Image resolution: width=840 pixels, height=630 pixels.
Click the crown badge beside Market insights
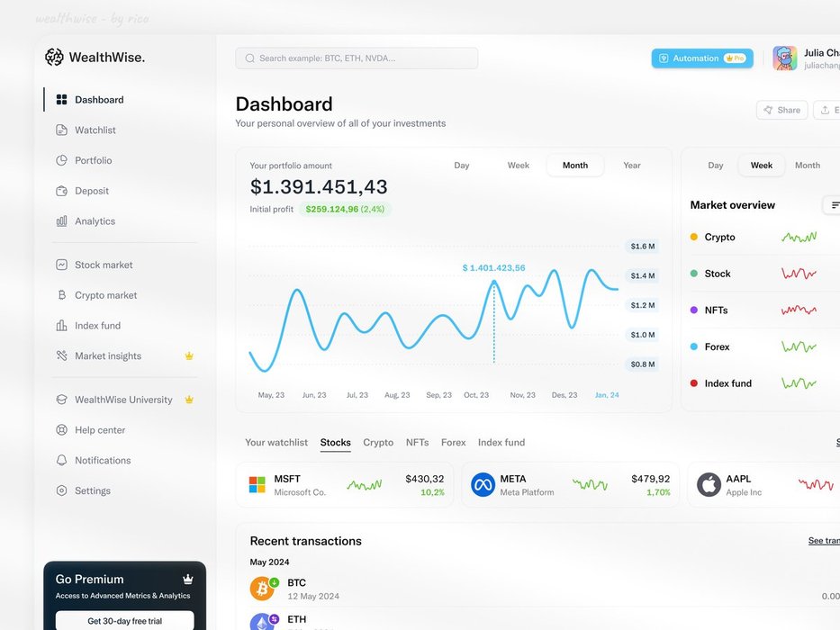coord(189,355)
